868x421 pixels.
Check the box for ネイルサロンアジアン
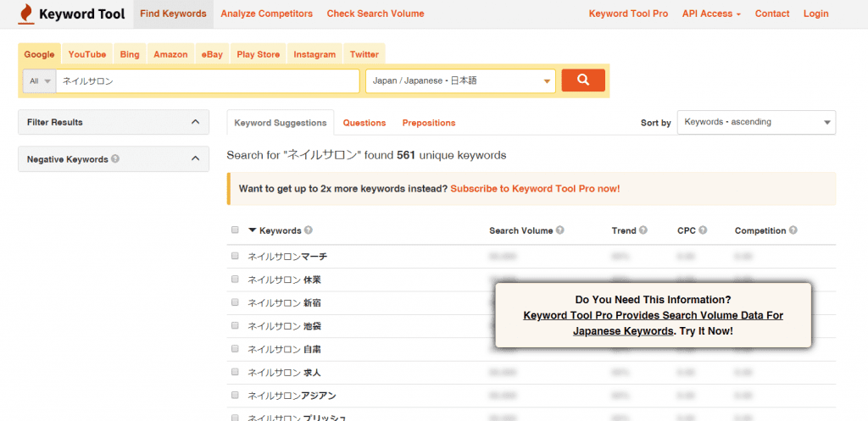[235, 395]
